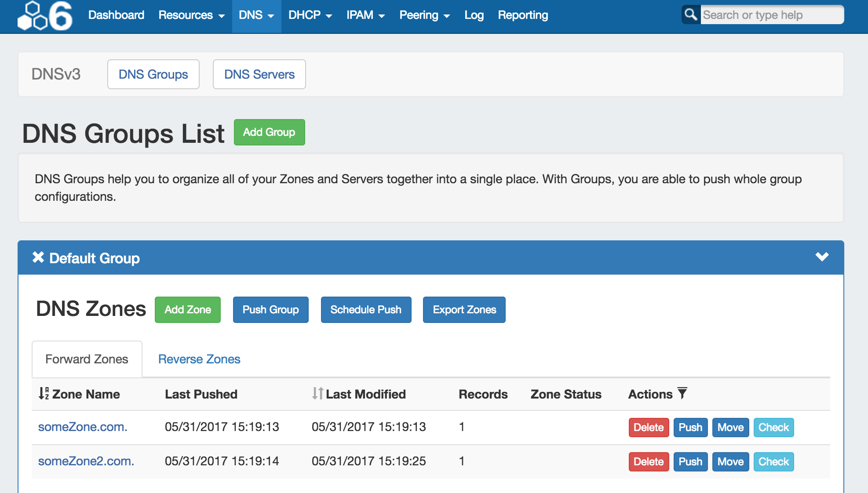Sort by Zone Name sort icon
This screenshot has height=493, width=868.
pos(44,393)
